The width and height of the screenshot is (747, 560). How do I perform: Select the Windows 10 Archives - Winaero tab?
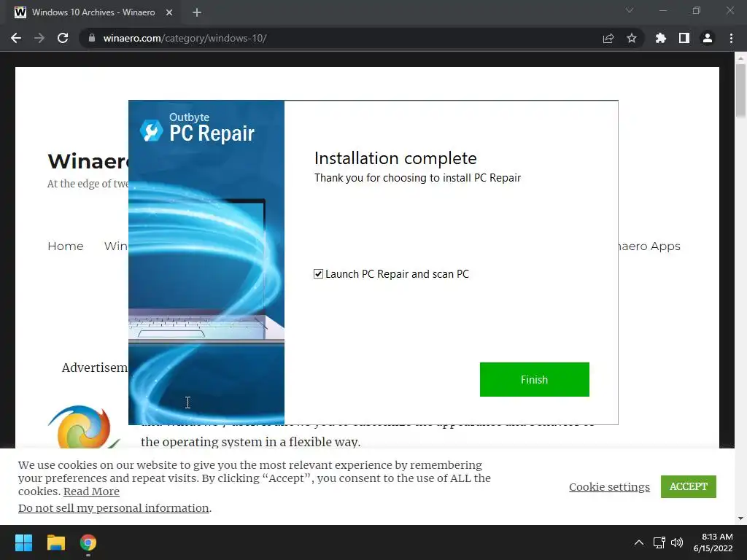93,12
